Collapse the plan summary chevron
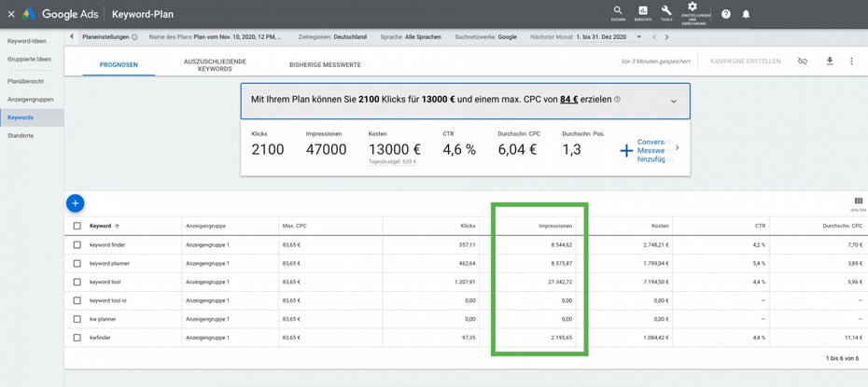This screenshot has height=387, width=868. (674, 101)
